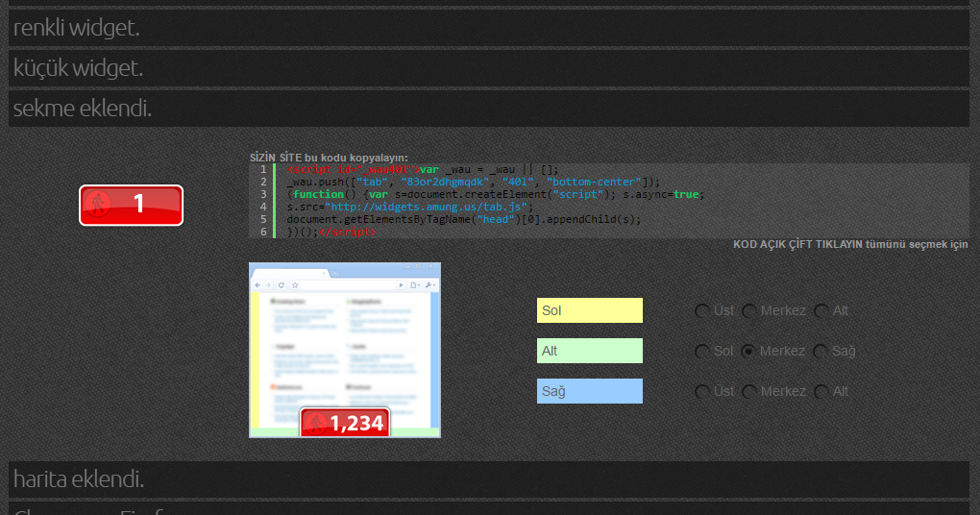Click code line with getElementsByTagName
The image size is (980, 515).
[x=464, y=219]
